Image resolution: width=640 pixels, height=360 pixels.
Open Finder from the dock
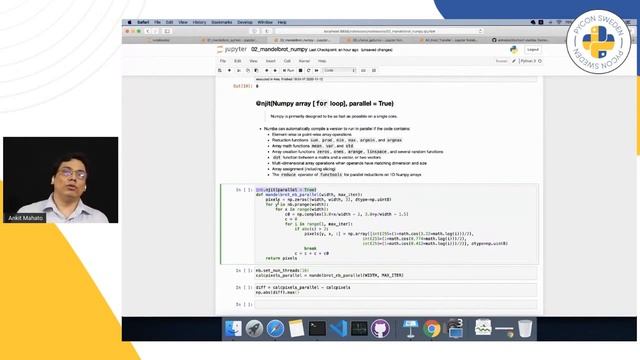pyautogui.click(x=233, y=329)
